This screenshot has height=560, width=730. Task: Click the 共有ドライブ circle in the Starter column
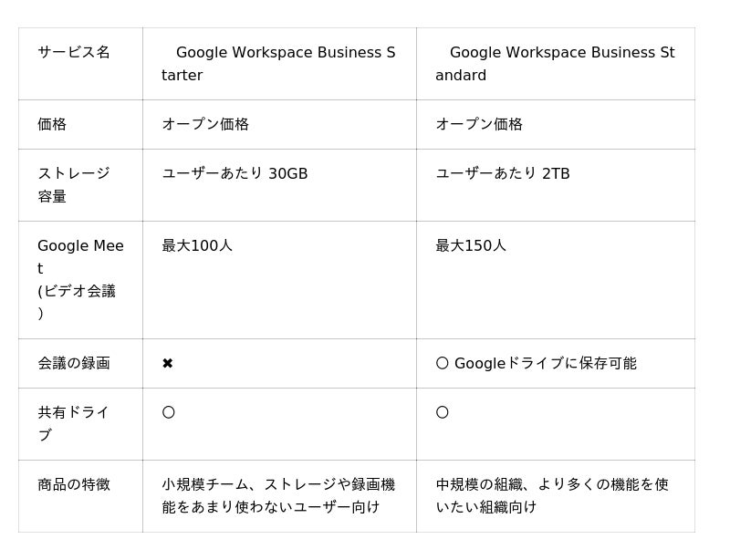pyautogui.click(x=169, y=412)
